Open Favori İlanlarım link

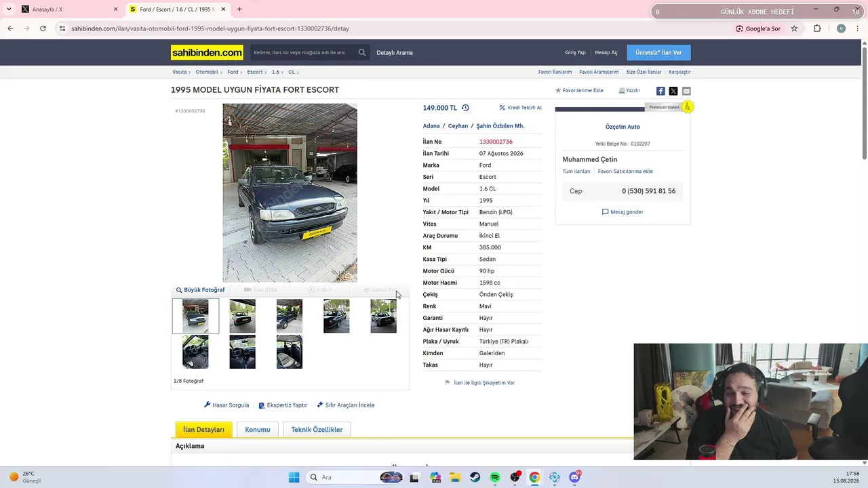(x=555, y=72)
